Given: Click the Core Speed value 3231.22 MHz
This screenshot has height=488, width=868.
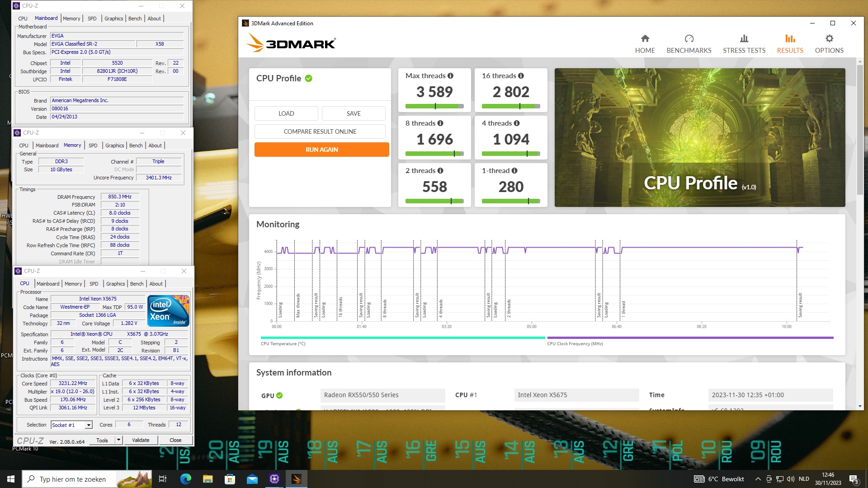Looking at the screenshot, I should 73,384.
